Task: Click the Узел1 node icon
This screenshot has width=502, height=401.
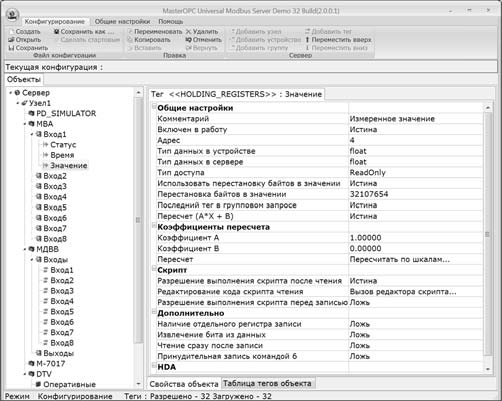Action: click(24, 103)
